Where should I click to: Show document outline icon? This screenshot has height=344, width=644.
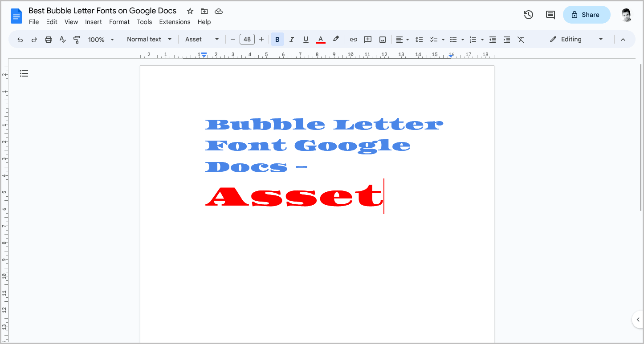point(24,73)
